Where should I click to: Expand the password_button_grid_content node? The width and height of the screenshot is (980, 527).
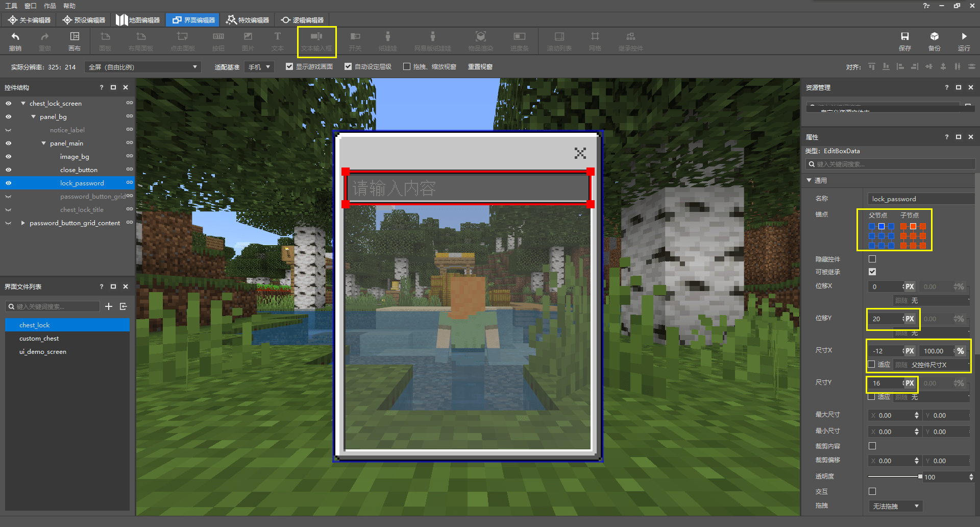pyautogui.click(x=23, y=223)
